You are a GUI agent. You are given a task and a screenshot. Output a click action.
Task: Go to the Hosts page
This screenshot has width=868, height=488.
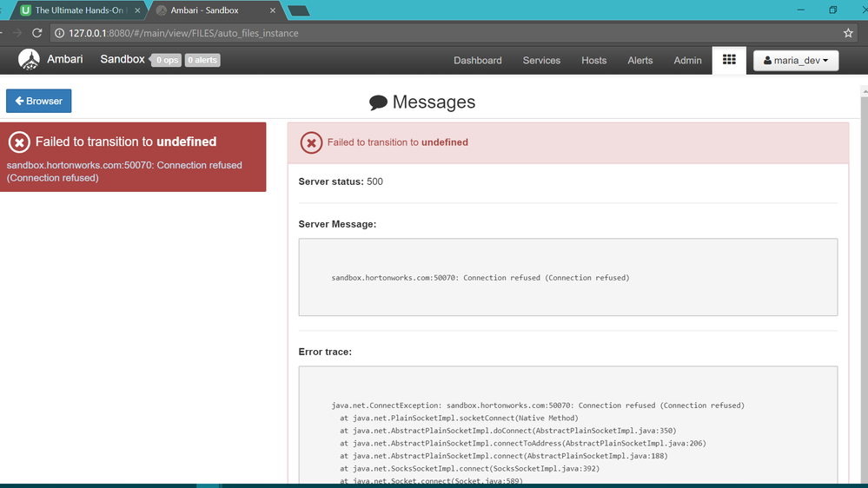tap(594, 60)
